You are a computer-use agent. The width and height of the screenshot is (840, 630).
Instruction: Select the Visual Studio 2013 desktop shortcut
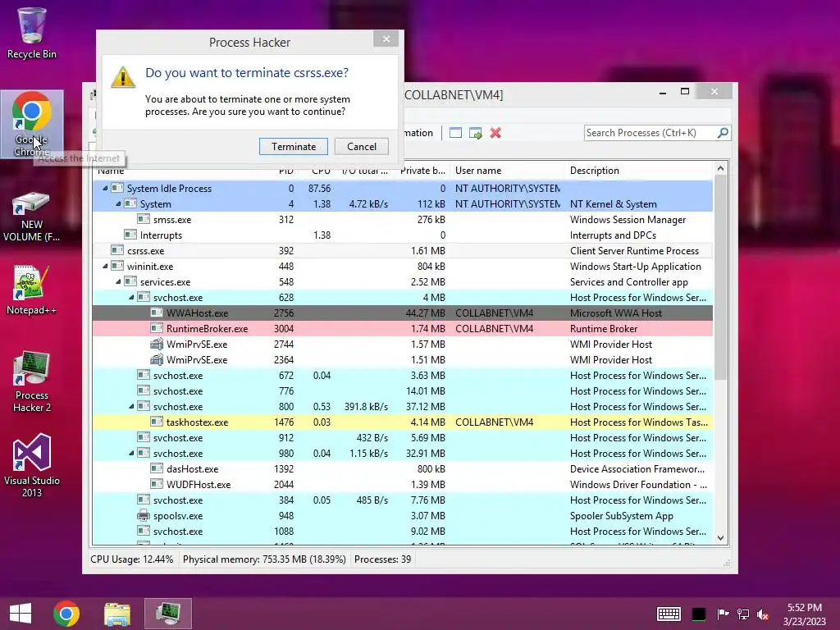32,466
